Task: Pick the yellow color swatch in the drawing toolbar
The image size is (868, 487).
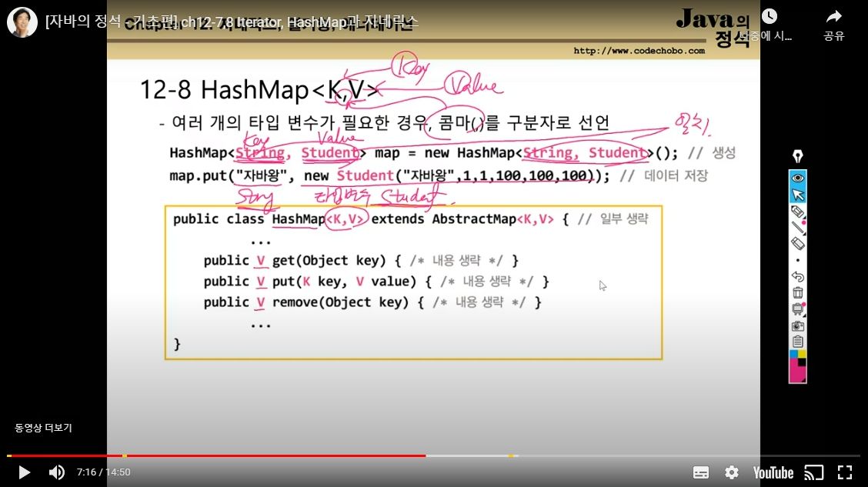Action: click(802, 354)
